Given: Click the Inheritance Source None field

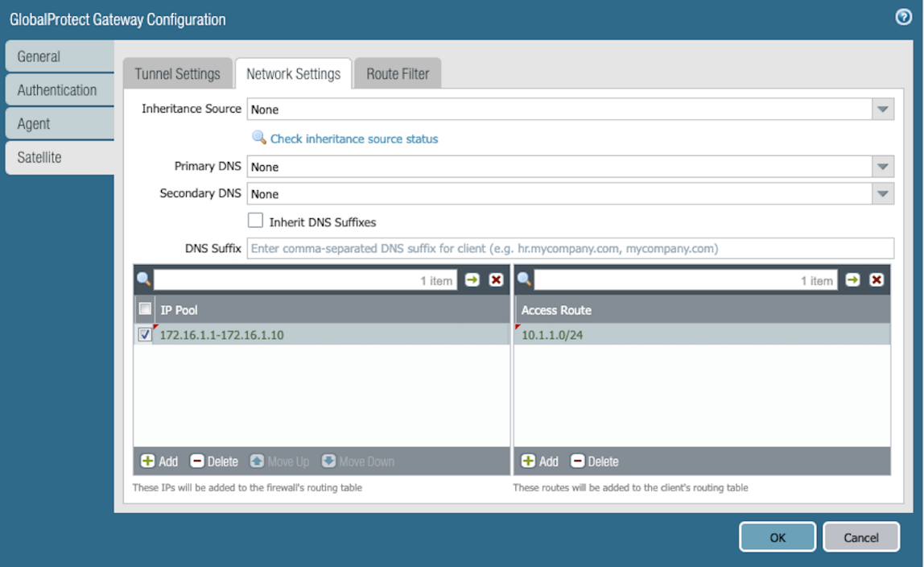Looking at the screenshot, I should point(559,109).
